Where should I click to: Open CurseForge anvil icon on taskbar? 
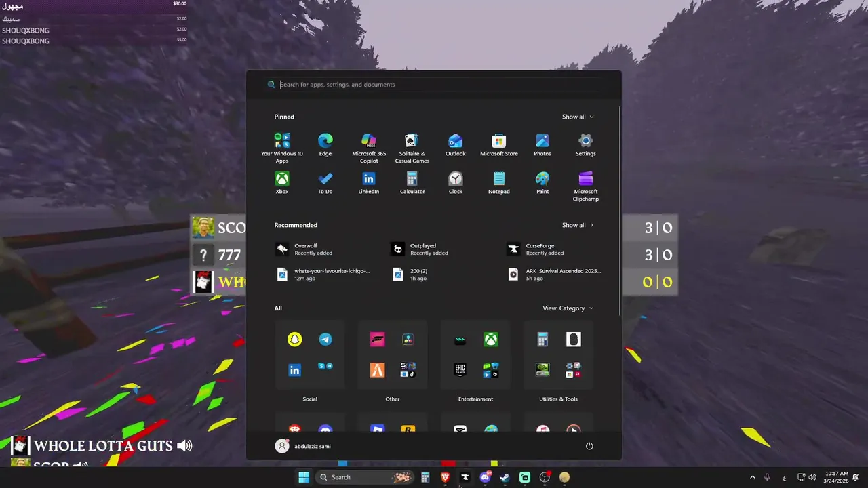(x=465, y=477)
